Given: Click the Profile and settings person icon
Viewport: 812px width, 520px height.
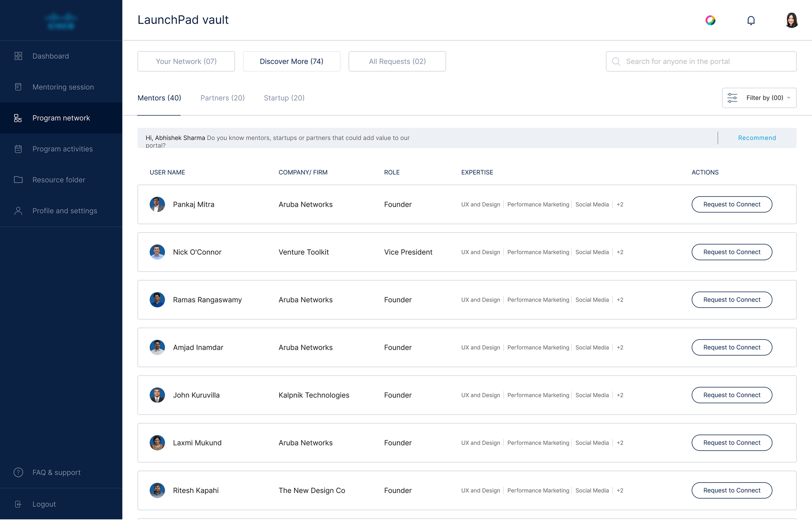Looking at the screenshot, I should click(x=18, y=211).
